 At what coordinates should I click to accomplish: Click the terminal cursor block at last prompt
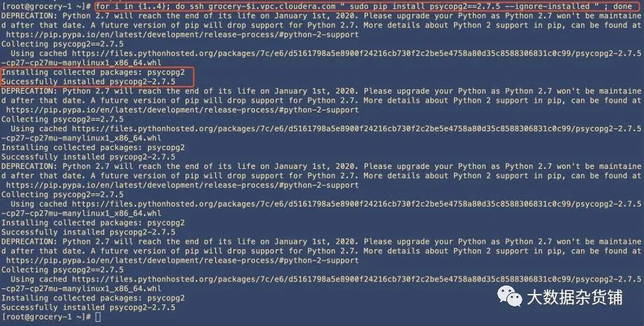[98, 317]
